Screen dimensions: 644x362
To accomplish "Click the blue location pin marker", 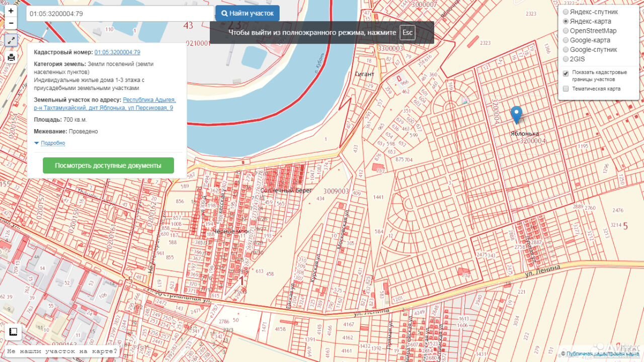I will point(516,115).
